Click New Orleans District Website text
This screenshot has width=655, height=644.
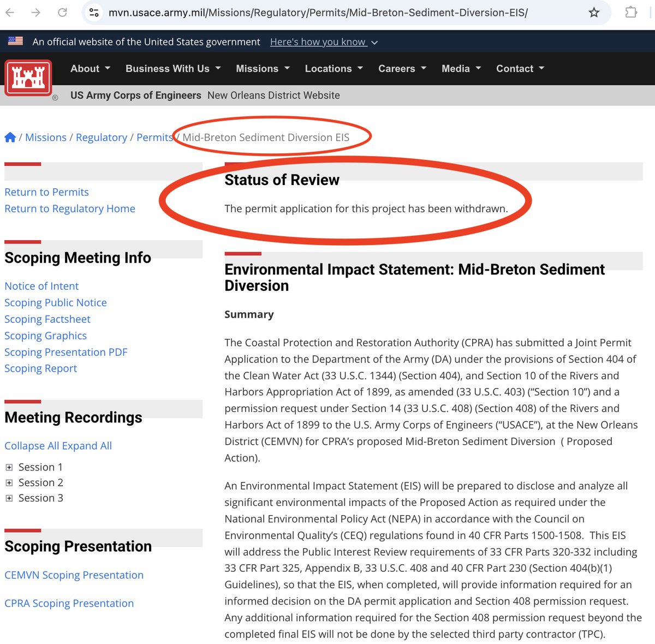tap(273, 96)
